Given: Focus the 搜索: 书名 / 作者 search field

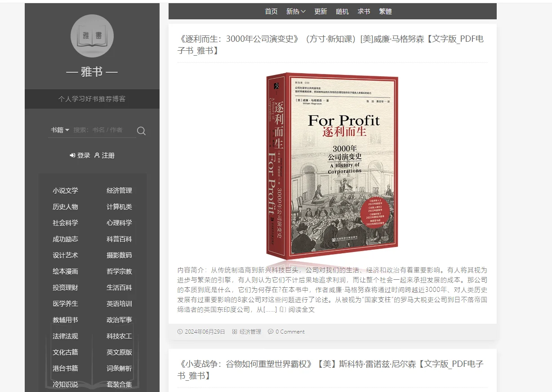Looking at the screenshot, I should coord(103,130).
